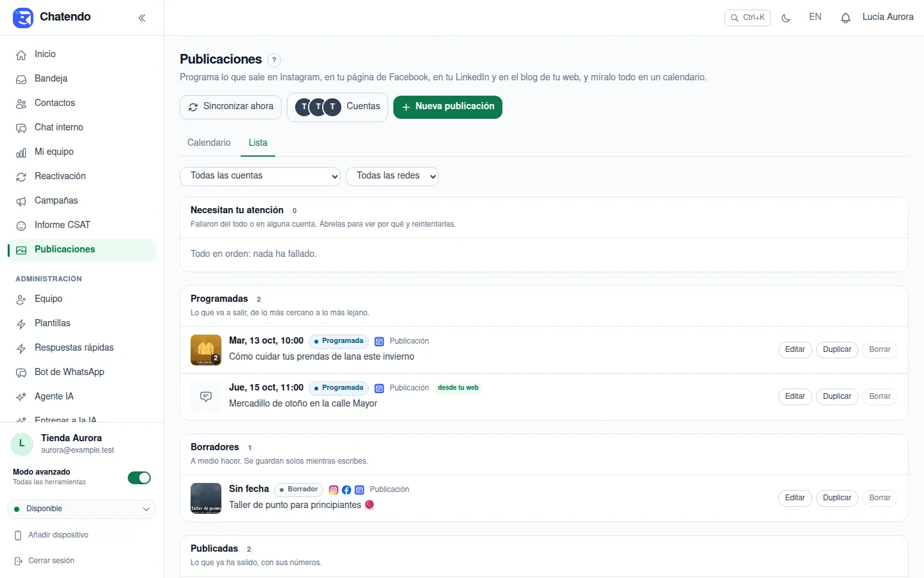Duplicate the Taller de punto draft
The height and width of the screenshot is (578, 924).
[x=837, y=498]
